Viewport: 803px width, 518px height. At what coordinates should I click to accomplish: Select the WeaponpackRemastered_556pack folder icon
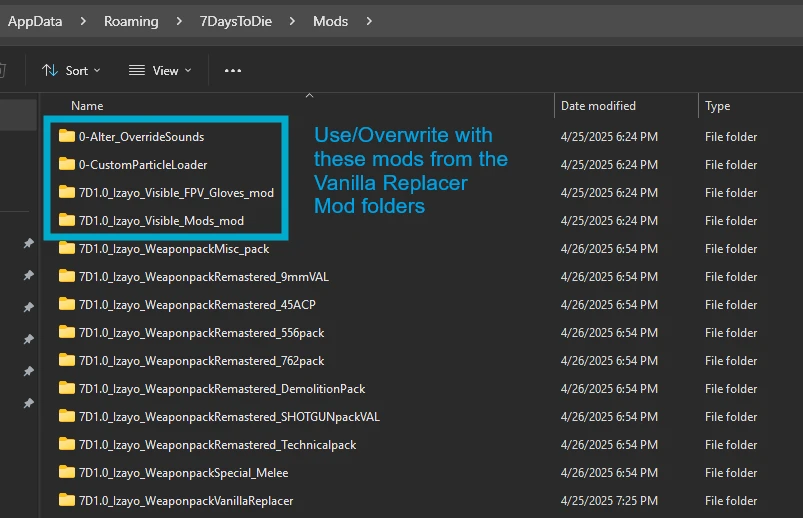67,333
